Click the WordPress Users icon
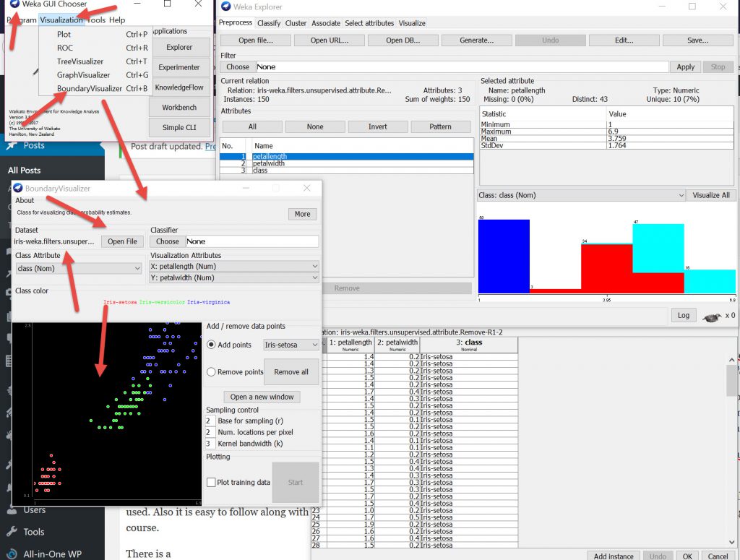 pyautogui.click(x=12, y=509)
